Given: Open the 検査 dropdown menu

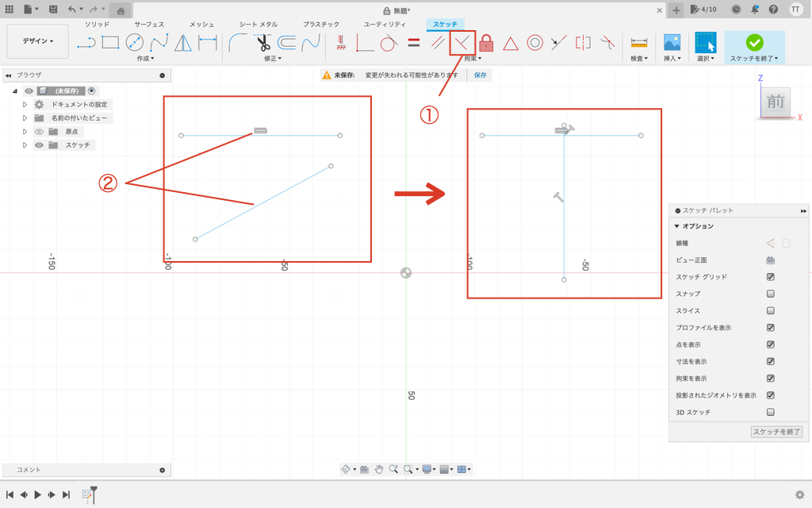Looking at the screenshot, I should pyautogui.click(x=639, y=59).
